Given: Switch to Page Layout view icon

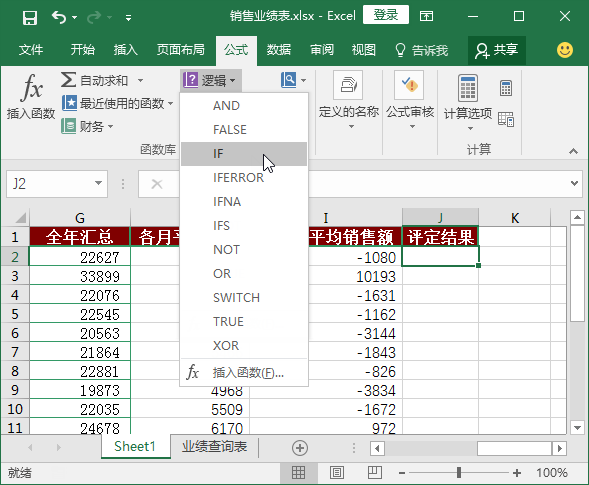Looking at the screenshot, I should [x=337, y=473].
